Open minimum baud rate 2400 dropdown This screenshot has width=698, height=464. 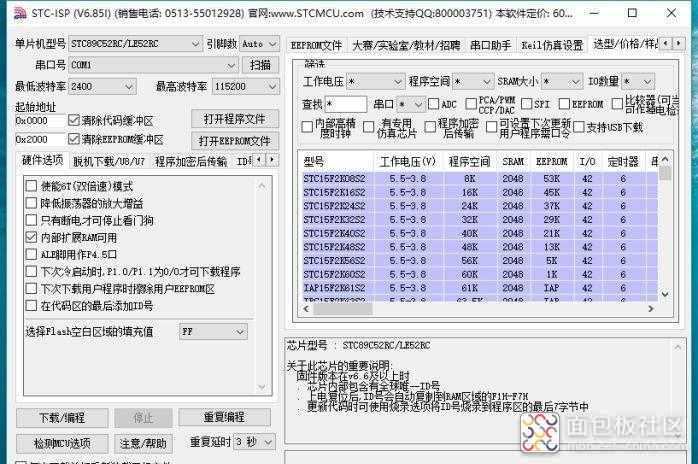102,86
